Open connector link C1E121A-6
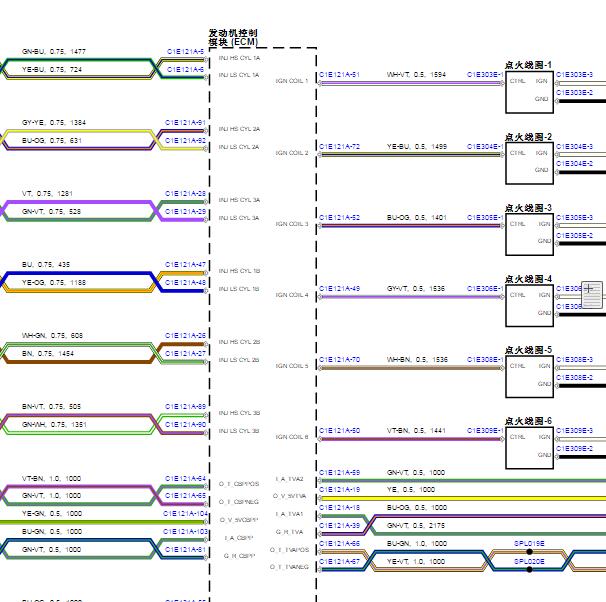This screenshot has width=606, height=602. [185, 70]
